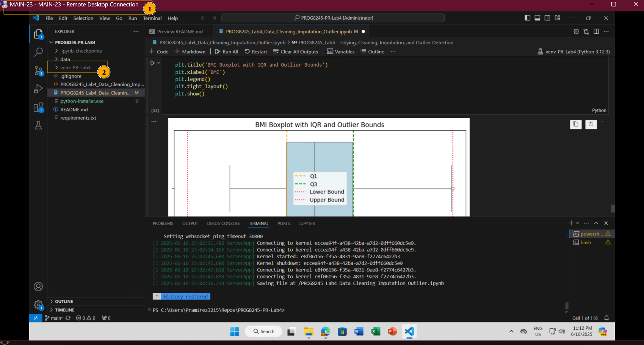The width and height of the screenshot is (644, 345).
Task: Open the cell output more actions ellipsis
Action: (154, 121)
